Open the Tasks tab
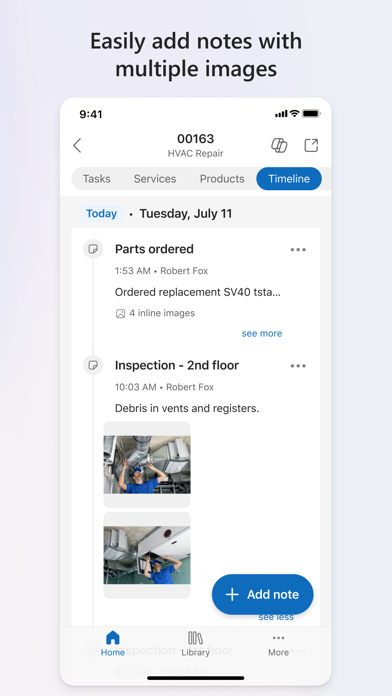This screenshot has height=696, width=392. [x=97, y=179]
